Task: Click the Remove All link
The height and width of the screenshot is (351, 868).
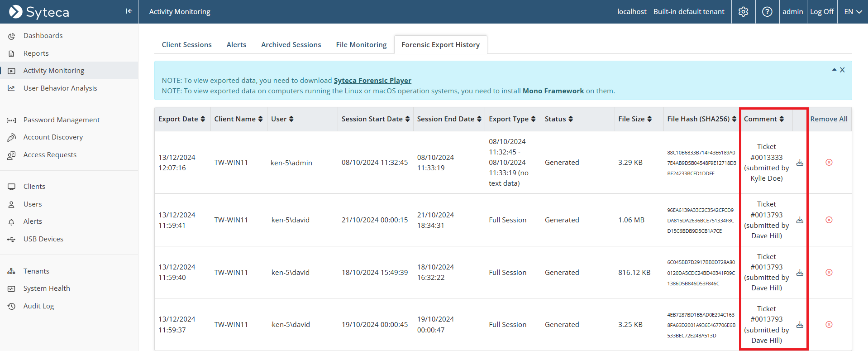Action: [829, 119]
